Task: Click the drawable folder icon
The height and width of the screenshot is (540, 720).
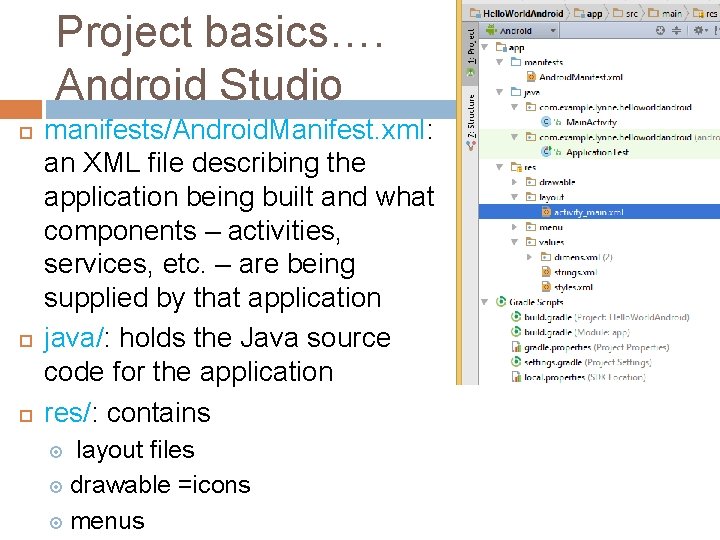Action: (x=531, y=182)
